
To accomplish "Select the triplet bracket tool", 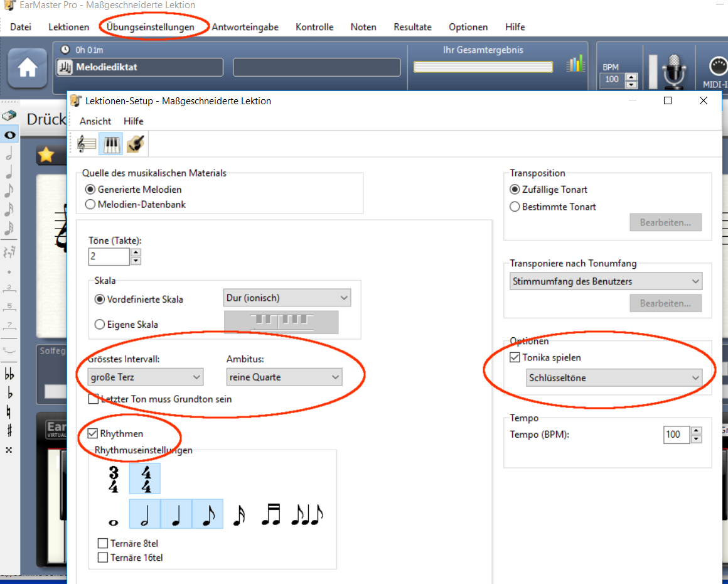I will tap(9, 288).
